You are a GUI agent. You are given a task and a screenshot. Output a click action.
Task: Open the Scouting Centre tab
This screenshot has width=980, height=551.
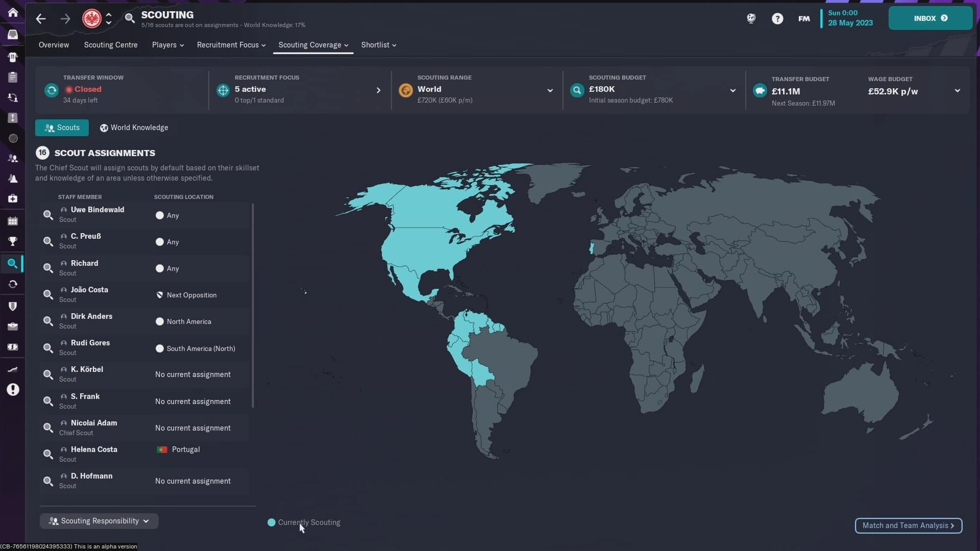(111, 45)
